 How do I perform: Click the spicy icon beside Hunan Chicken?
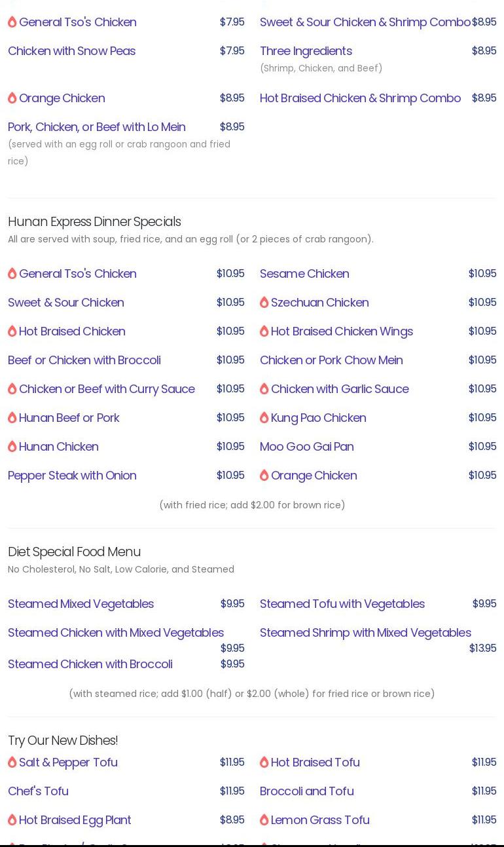click(12, 447)
